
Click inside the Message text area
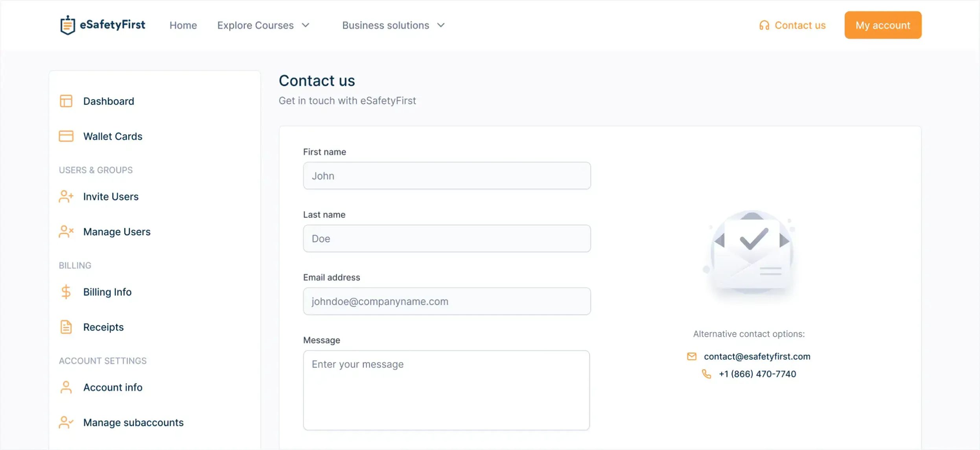pyautogui.click(x=446, y=390)
